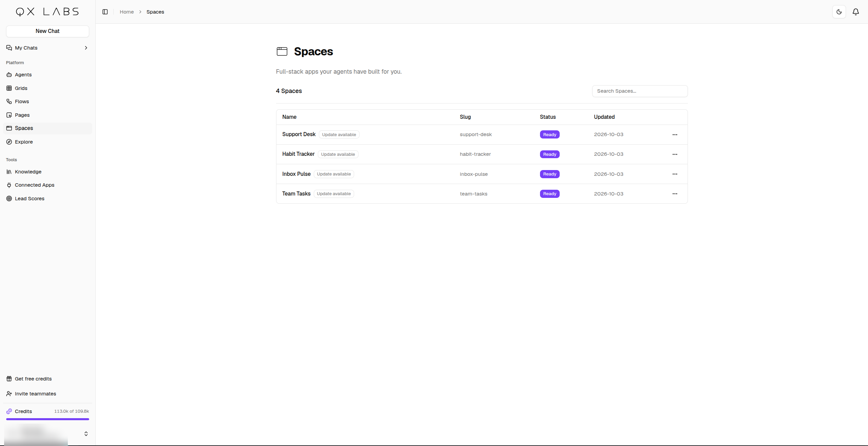
Task: Click Spaces breadcrumb item
Action: click(x=155, y=12)
